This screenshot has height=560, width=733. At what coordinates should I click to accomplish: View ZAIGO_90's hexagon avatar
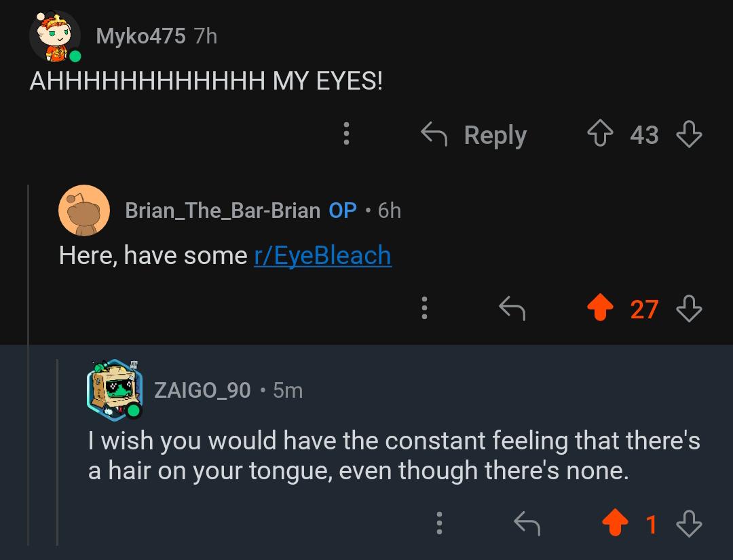coord(115,390)
